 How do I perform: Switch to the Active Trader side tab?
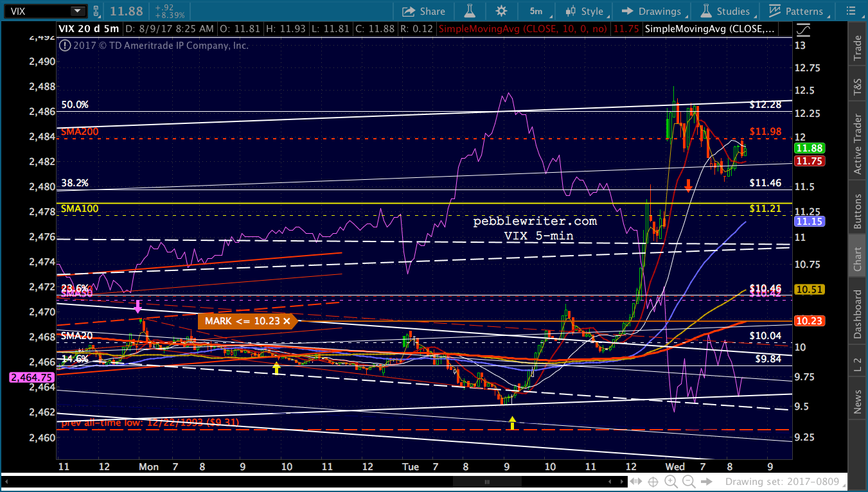tap(857, 144)
